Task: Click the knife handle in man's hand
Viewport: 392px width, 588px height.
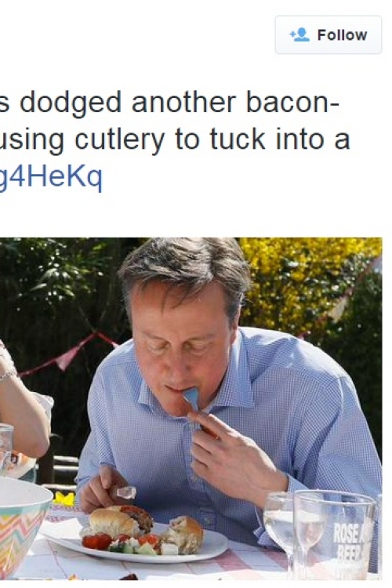Action: point(125,492)
